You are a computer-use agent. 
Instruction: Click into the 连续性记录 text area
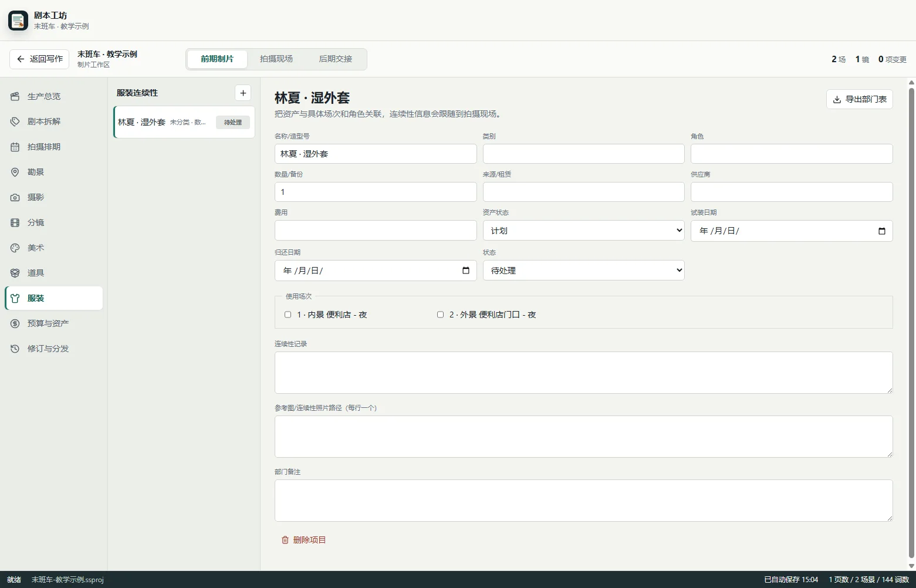pyautogui.click(x=583, y=373)
